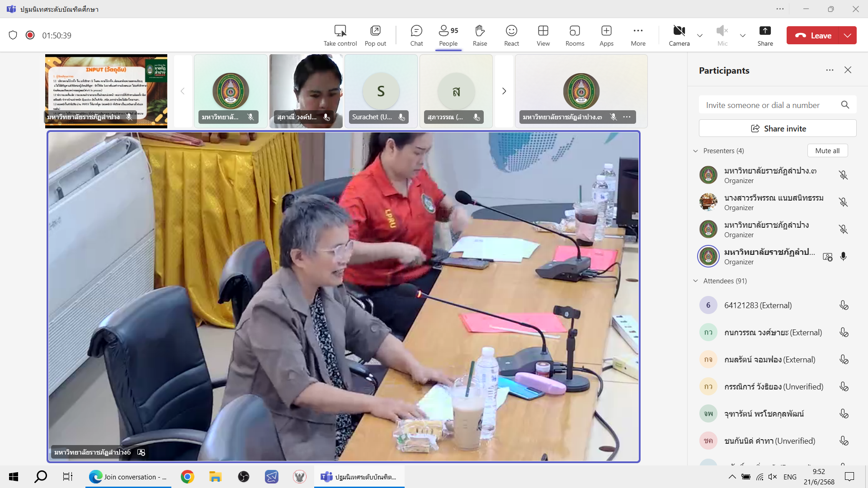Toggle mic of มหาวิทยาลัยราชภัฏลำปาง.๓ organizer

[843, 175]
